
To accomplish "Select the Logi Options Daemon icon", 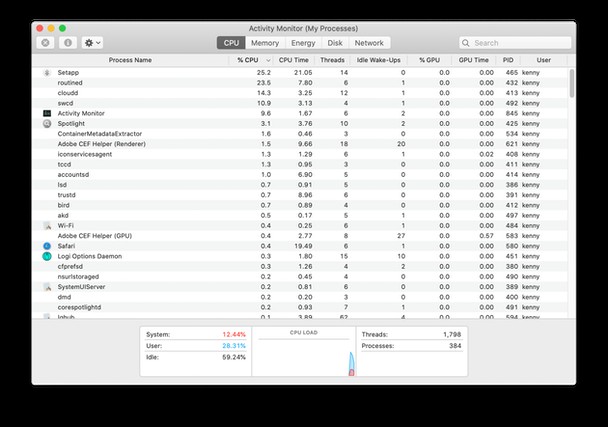I will pyautogui.click(x=47, y=256).
